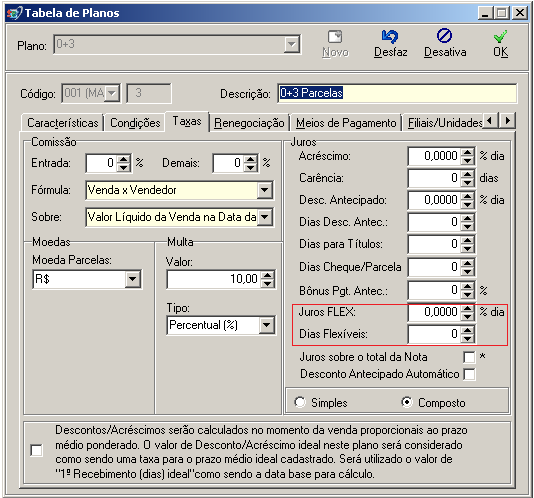
Task: Click the Dias para Títulos field
Action: (x=435, y=244)
